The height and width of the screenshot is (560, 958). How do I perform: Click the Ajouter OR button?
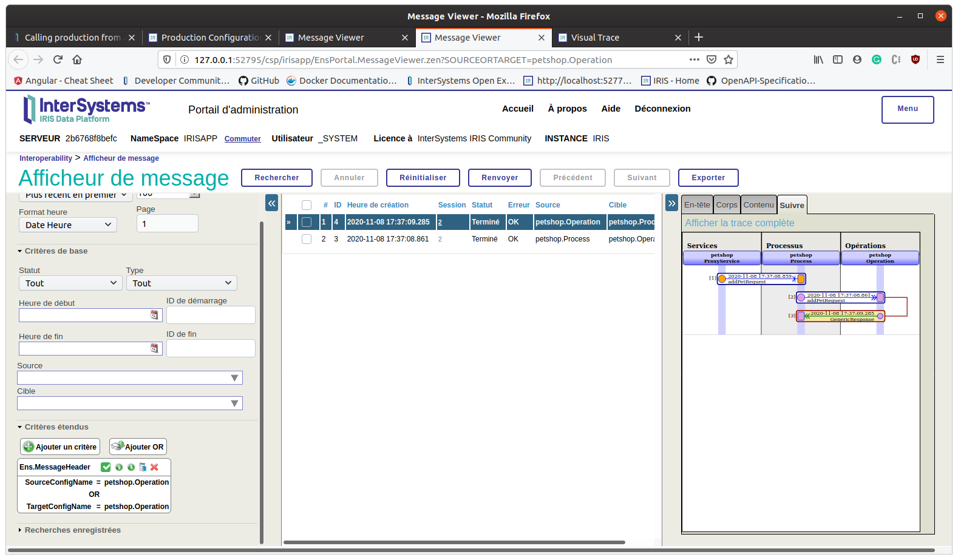(138, 447)
